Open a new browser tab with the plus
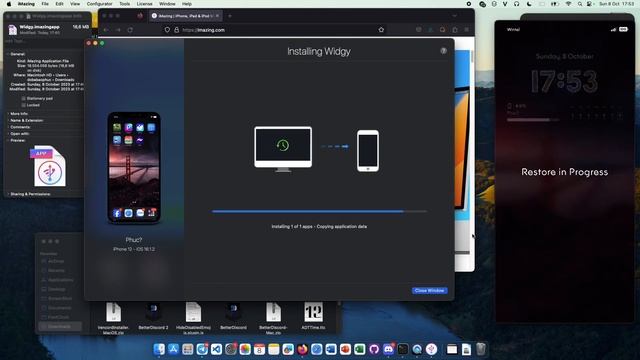The width and height of the screenshot is (640, 360). [230, 16]
